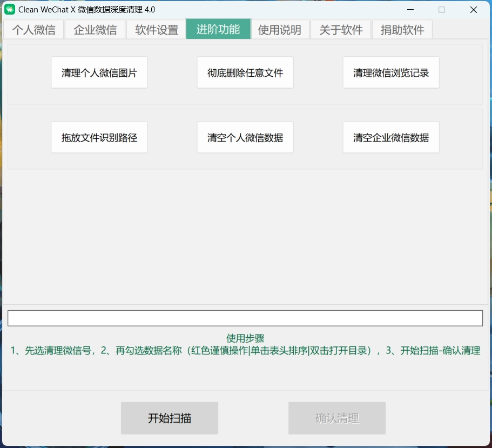The image size is (492, 448).
Task: Select 清空企业微信数据 button
Action: click(x=391, y=137)
